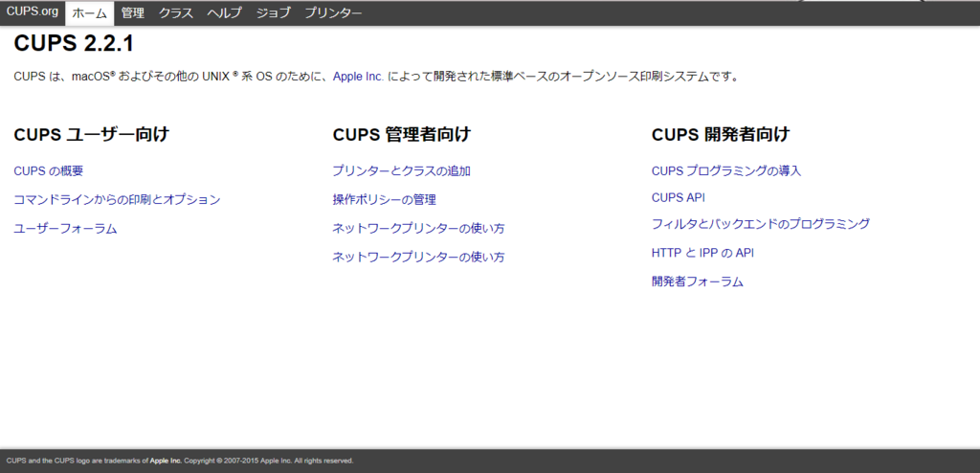Viewport: 980px width, 473px height.
Task: Click the CUPS 管理者向け section heading
Action: pos(402,134)
